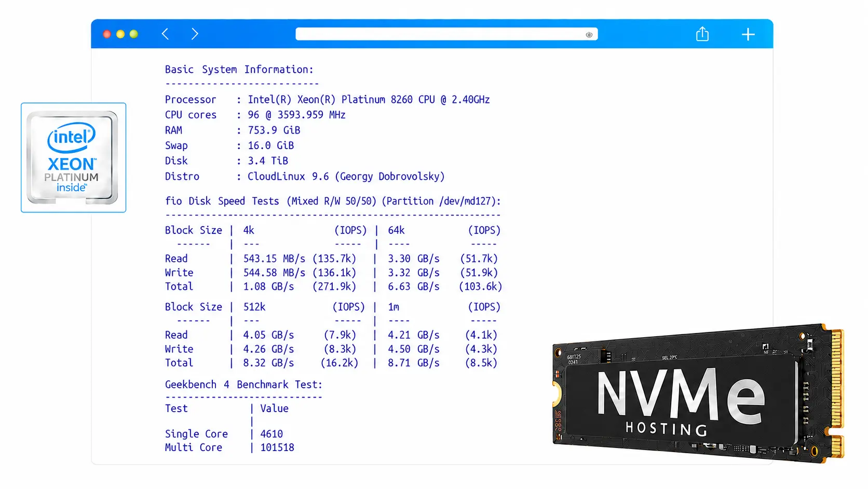Click the green maximize window dot
Screen dimensions: 868x489
(134, 34)
